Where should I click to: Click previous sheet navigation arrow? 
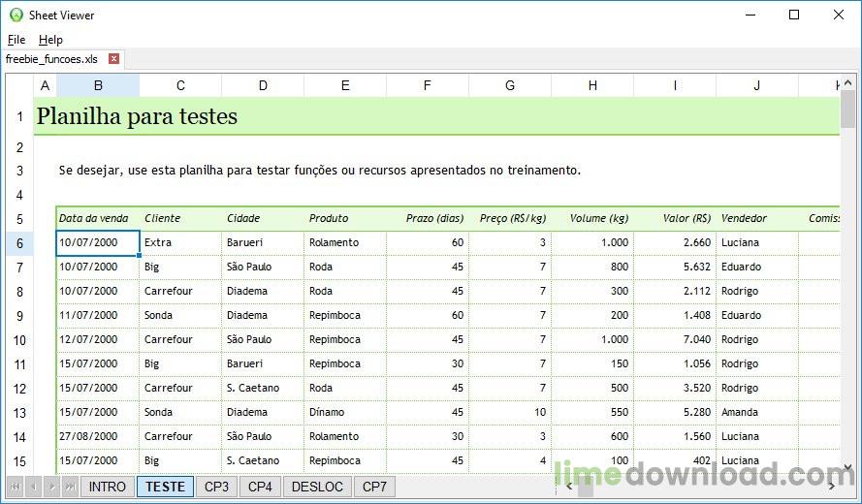[x=33, y=487]
